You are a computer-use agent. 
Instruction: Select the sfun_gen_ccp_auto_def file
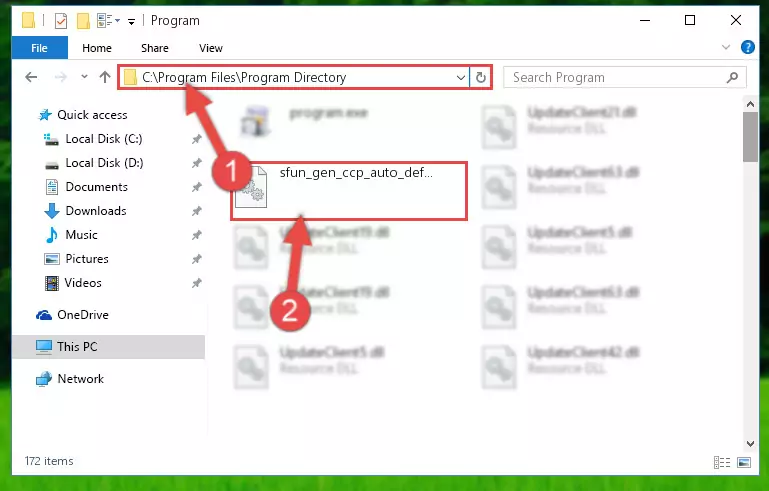tap(349, 191)
